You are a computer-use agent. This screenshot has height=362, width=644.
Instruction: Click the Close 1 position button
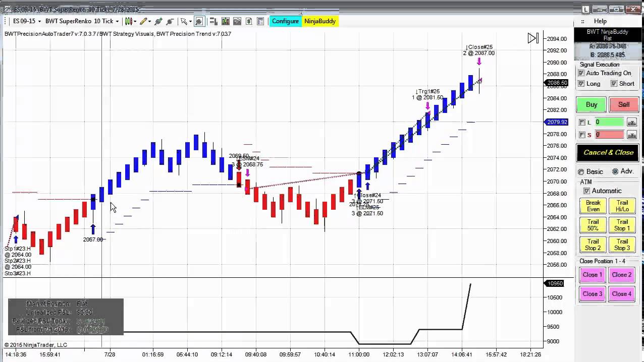[593, 275]
